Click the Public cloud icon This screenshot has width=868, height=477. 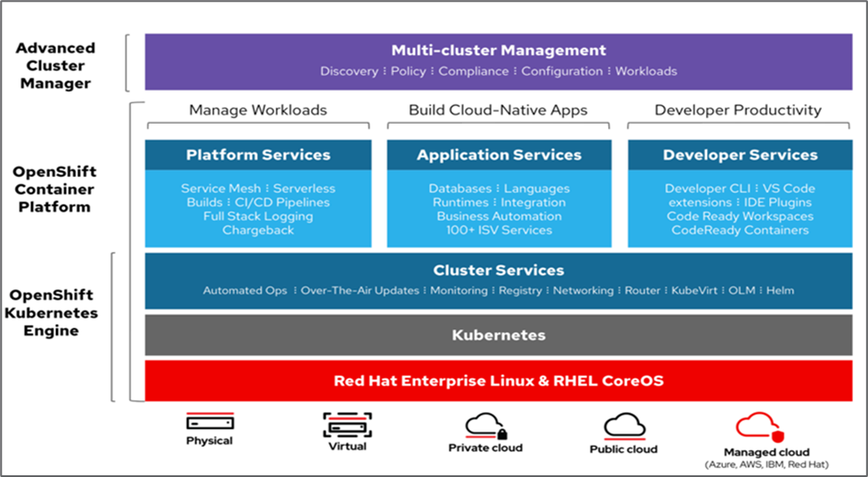[x=624, y=426]
